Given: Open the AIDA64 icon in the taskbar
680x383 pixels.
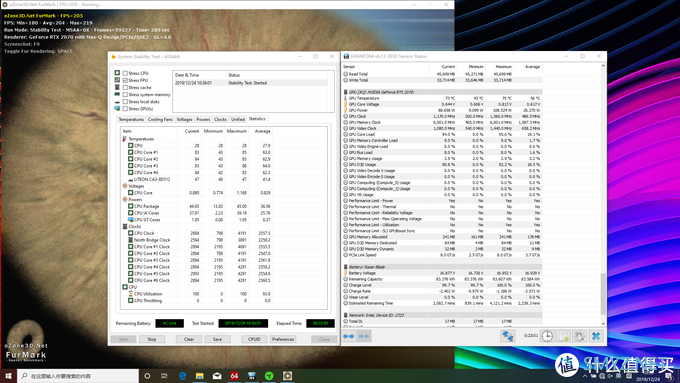Looking at the screenshot, I should [x=234, y=376].
